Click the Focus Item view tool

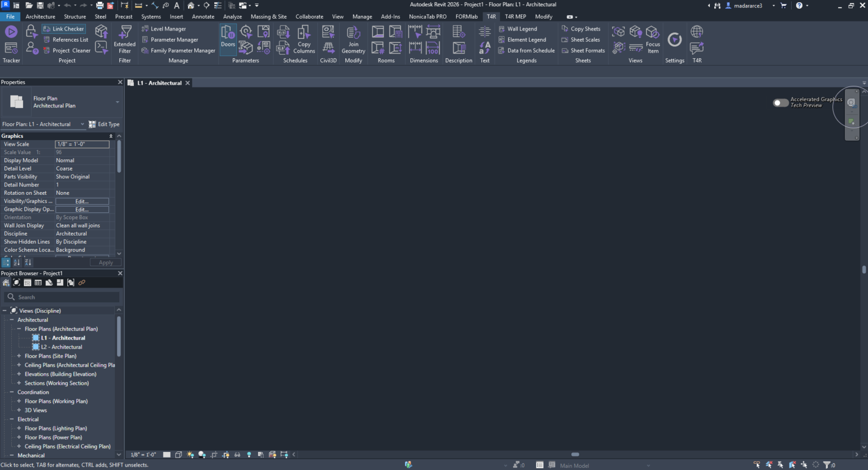653,39
